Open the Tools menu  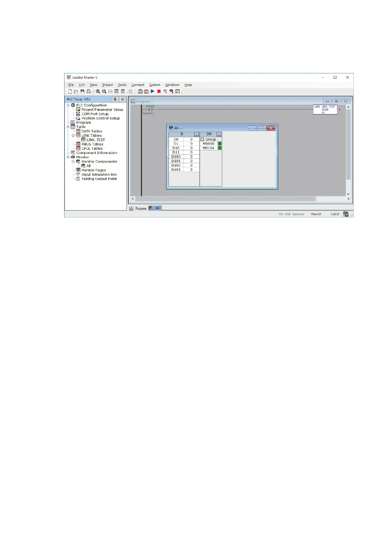tap(122, 85)
